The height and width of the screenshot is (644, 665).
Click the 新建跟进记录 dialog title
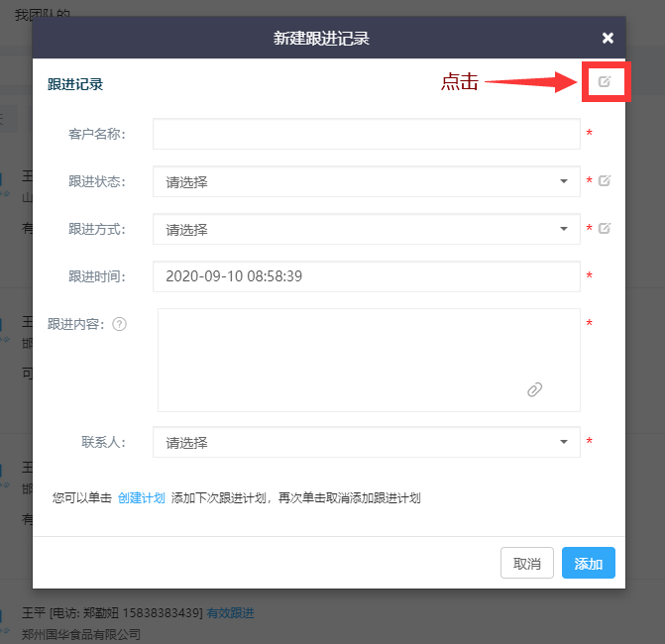pos(321,39)
